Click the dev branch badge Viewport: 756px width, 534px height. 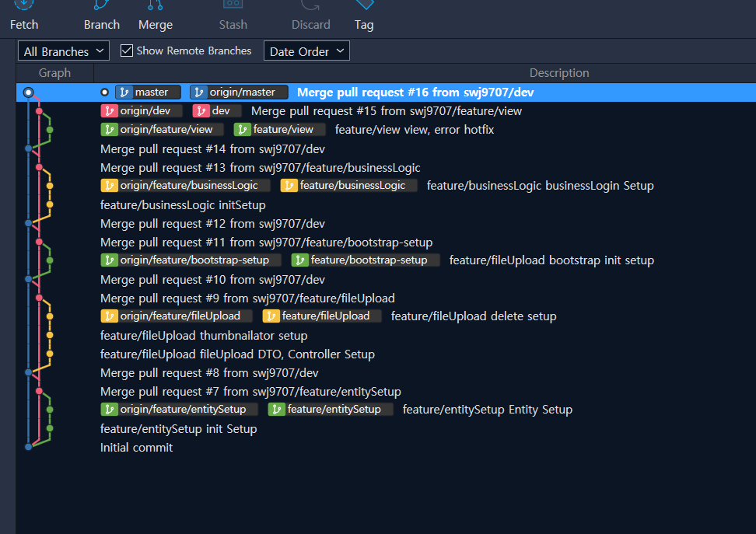(x=216, y=111)
